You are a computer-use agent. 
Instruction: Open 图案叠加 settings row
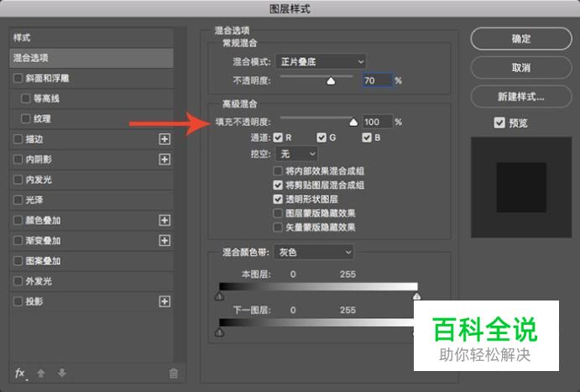click(x=91, y=261)
